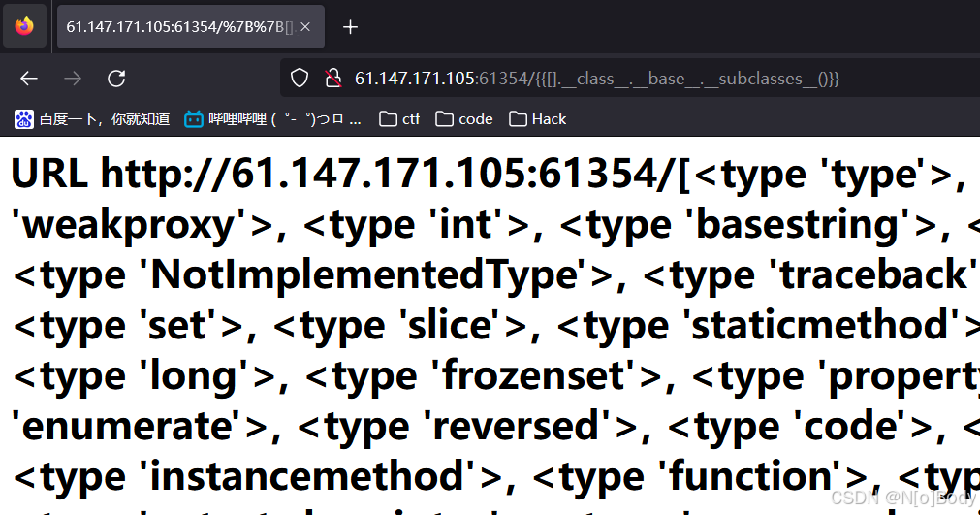Click the text "<type 'function'>"
This screenshot has height=515, width=980.
(x=701, y=477)
